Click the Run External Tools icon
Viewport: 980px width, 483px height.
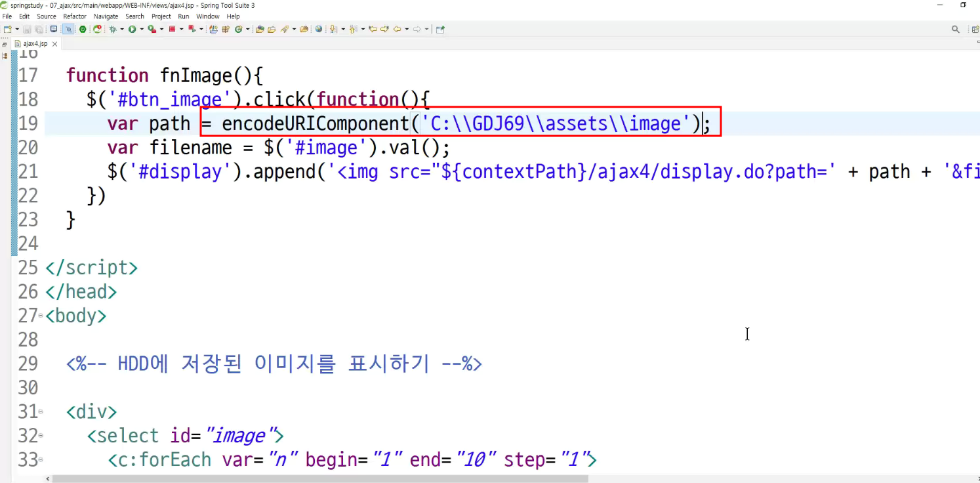pos(192,29)
